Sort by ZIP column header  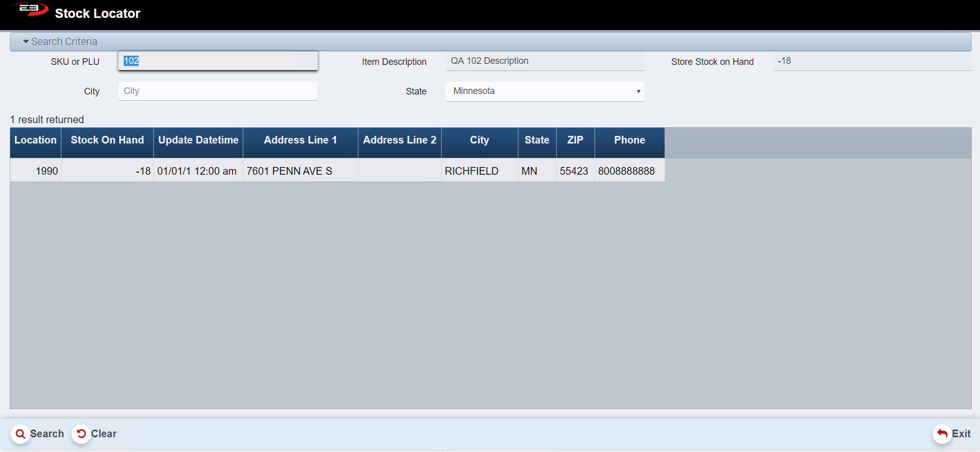point(575,140)
